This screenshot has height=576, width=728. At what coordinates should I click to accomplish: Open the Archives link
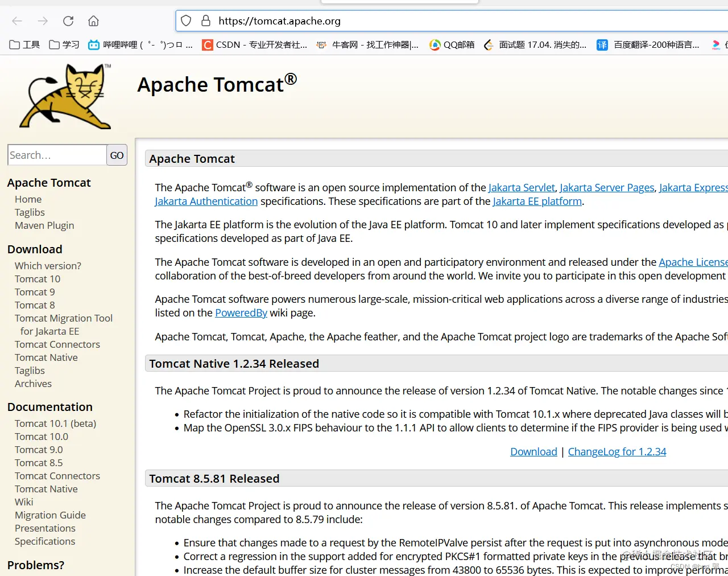click(x=33, y=384)
